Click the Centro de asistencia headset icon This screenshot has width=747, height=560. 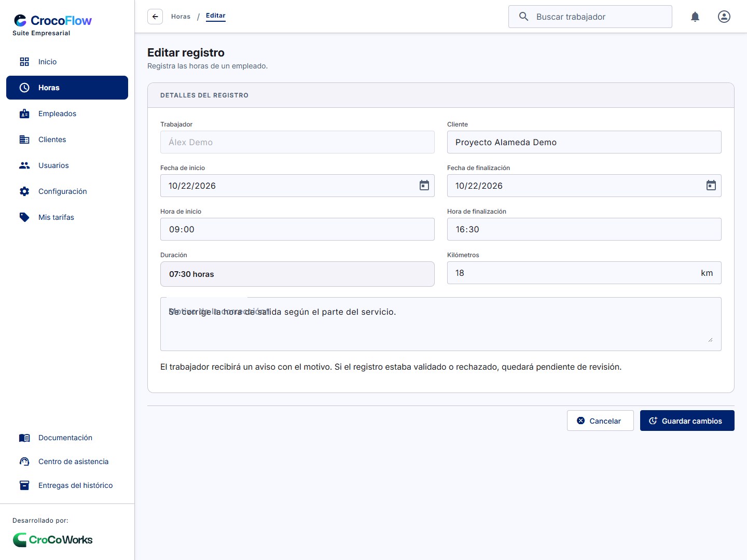(24, 461)
